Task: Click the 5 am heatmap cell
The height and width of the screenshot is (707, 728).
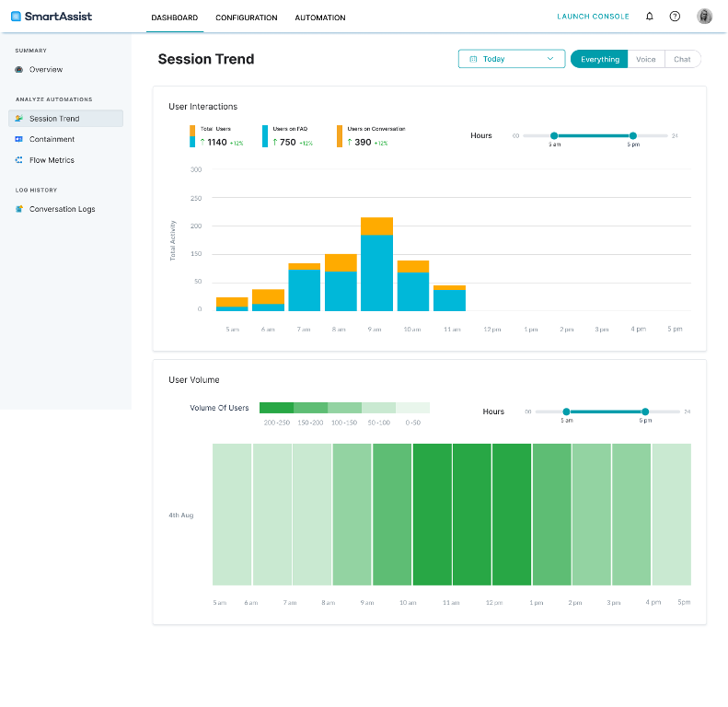Action: (232, 515)
